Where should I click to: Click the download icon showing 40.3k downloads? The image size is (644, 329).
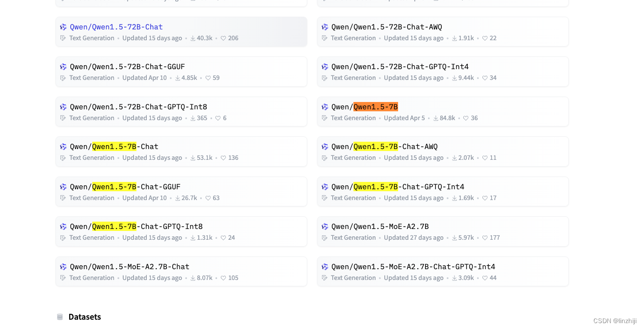pos(193,38)
